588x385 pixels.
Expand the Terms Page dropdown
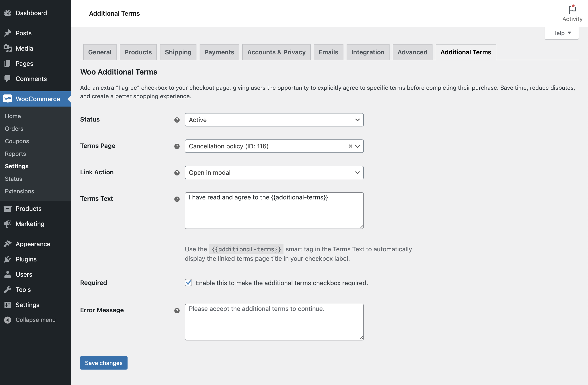tap(357, 146)
